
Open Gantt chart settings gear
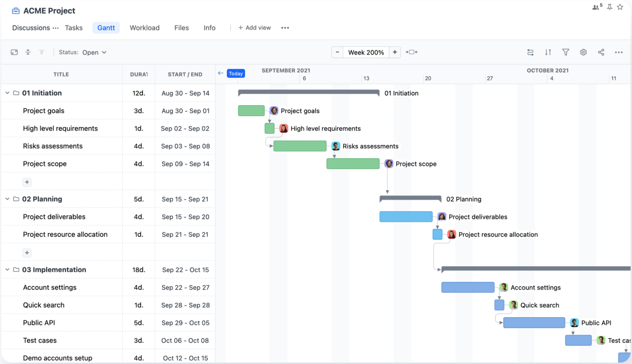tap(583, 52)
